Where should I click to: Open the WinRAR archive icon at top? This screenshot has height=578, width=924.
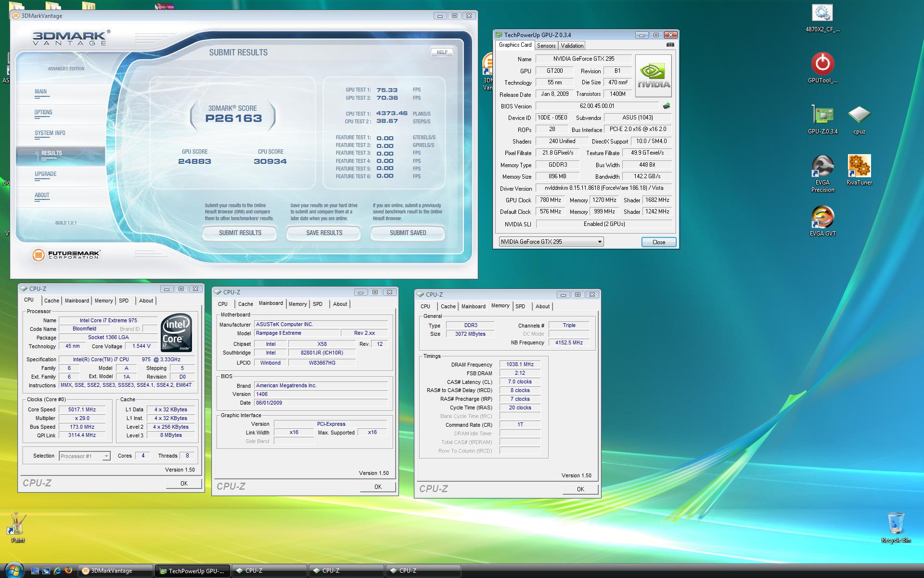164,6
